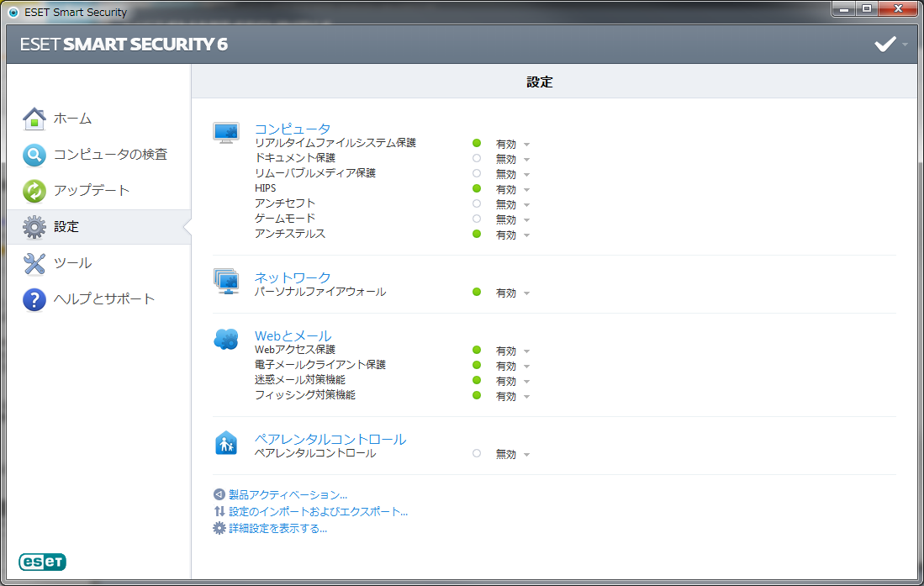Toggle ゲームモード status indicator
924x586 pixels.
click(x=477, y=219)
